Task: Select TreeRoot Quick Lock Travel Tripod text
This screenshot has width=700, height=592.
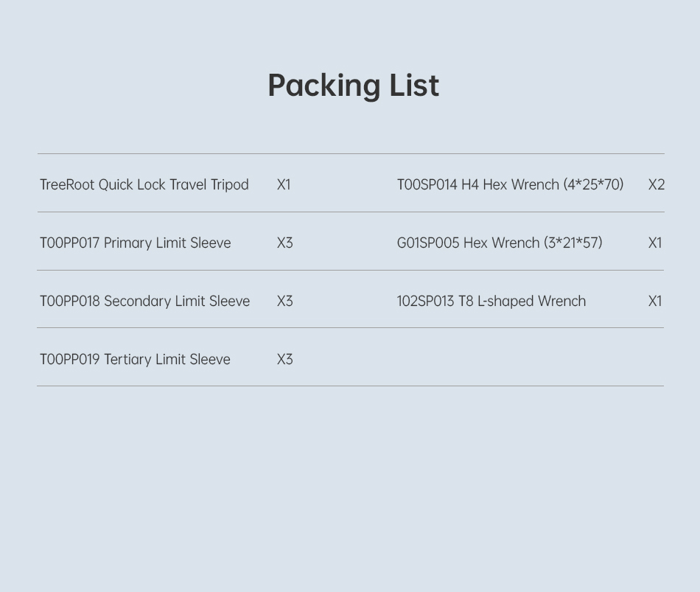Action: tap(144, 184)
